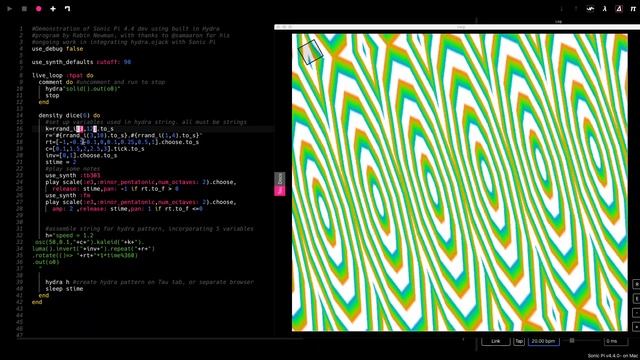This screenshot has height=360, width=640.
Task: Click the metronome slider handle
Action: click(x=572, y=340)
